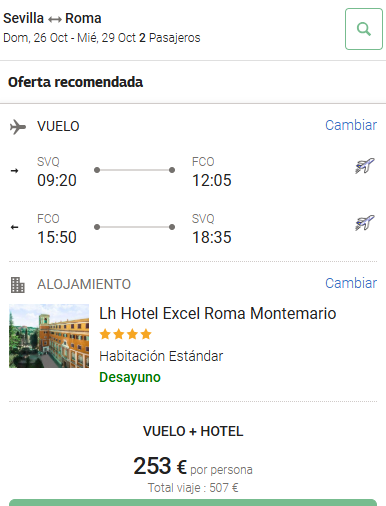
Task: Change the accommodation with Cambiar link
Action: (351, 283)
